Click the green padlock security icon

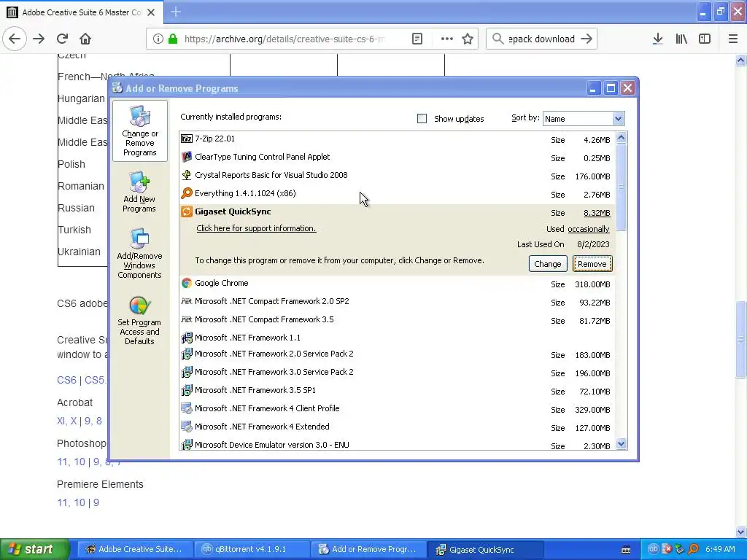coord(173,39)
